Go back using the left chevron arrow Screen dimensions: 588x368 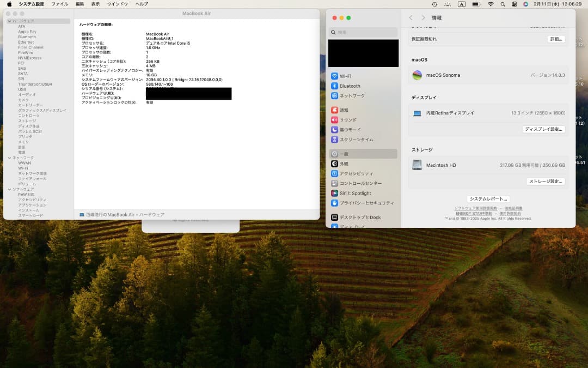point(411,18)
